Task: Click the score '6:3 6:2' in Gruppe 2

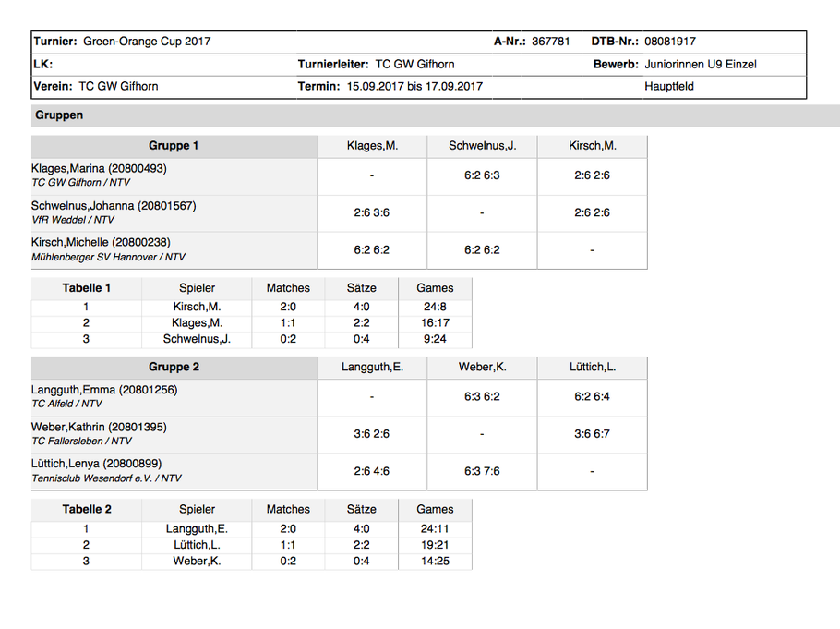Action: tap(482, 397)
